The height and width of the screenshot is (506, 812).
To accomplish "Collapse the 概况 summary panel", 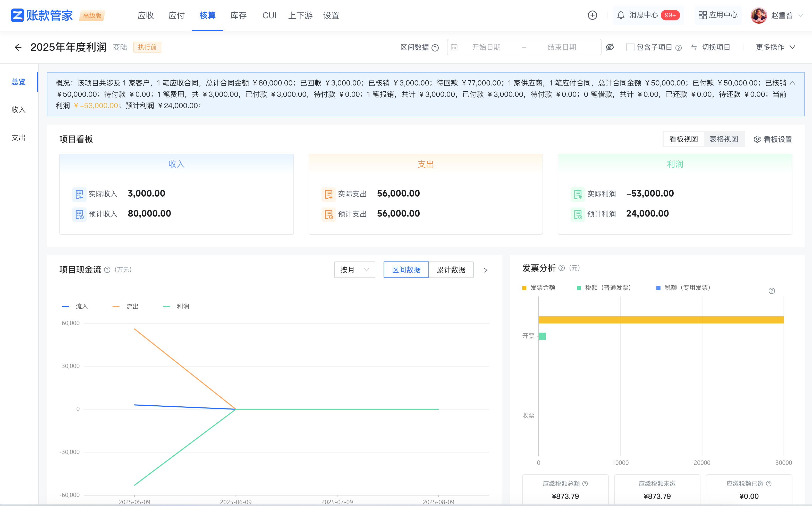I will click(793, 83).
